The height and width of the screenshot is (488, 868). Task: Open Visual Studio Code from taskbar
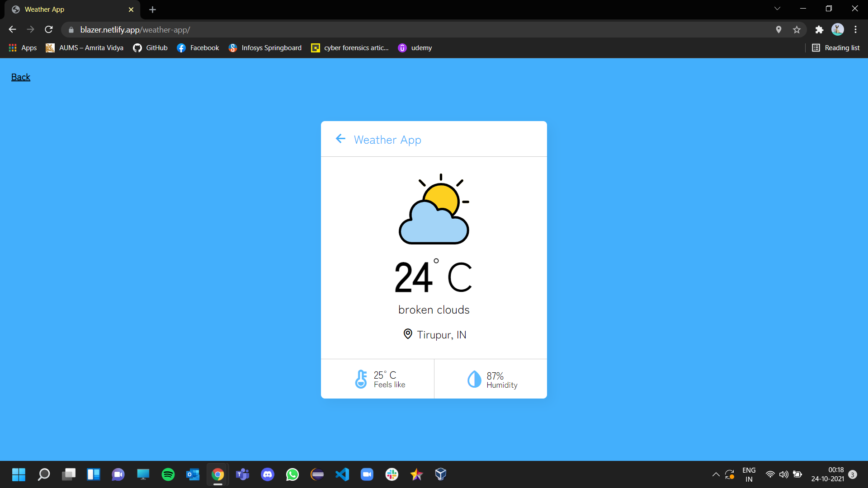342,474
